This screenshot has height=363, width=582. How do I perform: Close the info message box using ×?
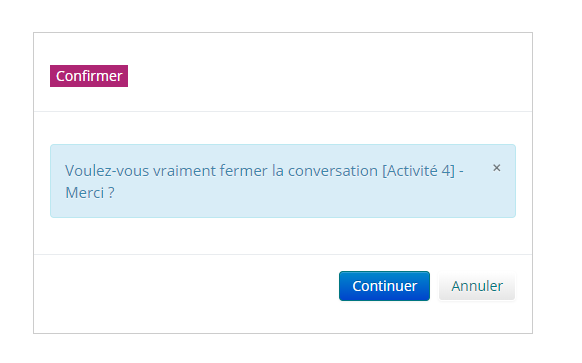(x=497, y=168)
